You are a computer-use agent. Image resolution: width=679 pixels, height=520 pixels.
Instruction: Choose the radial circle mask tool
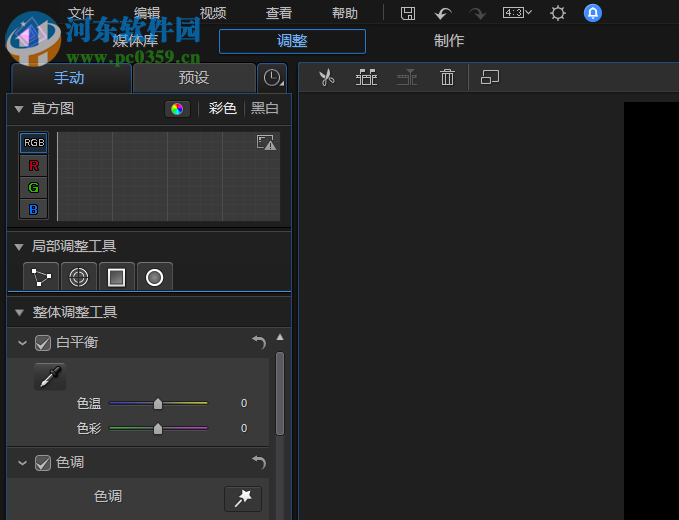[155, 277]
